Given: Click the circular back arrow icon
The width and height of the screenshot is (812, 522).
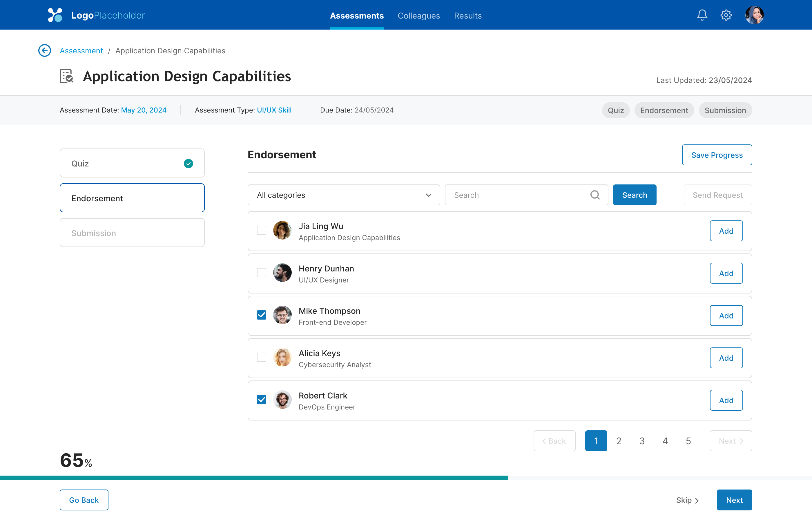Looking at the screenshot, I should point(44,50).
